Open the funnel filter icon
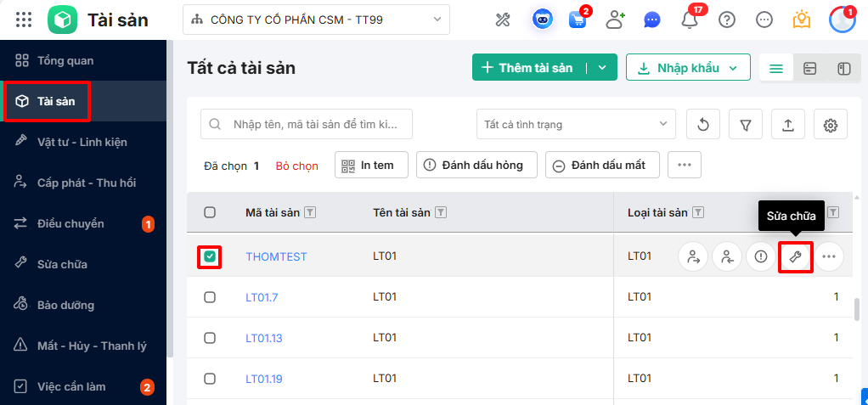The width and height of the screenshot is (868, 405). [746, 125]
